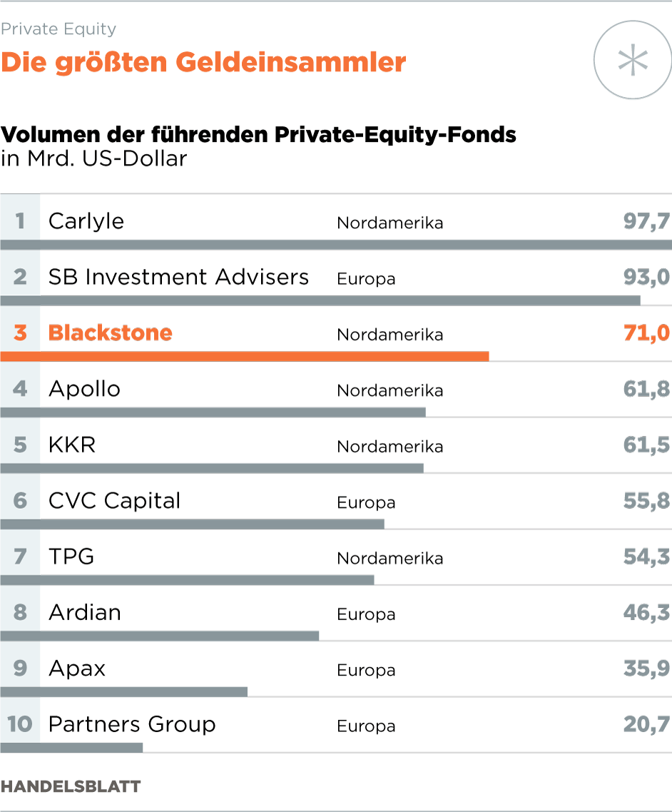Click the Volumen der führenden Private-Equity-Fonds subtitle
Viewport: 672px width, 812px height.
pos(258,134)
